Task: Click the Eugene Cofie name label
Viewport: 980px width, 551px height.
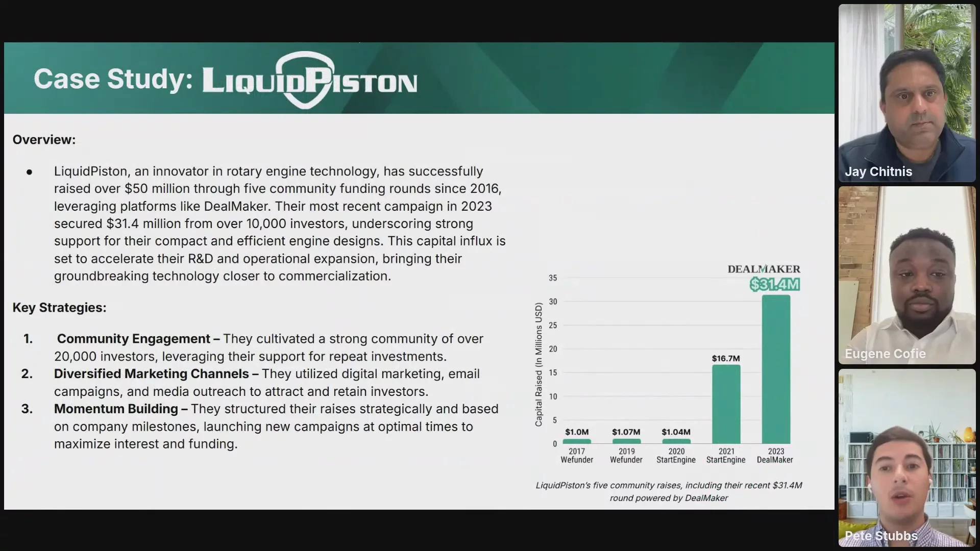Action: click(x=885, y=354)
